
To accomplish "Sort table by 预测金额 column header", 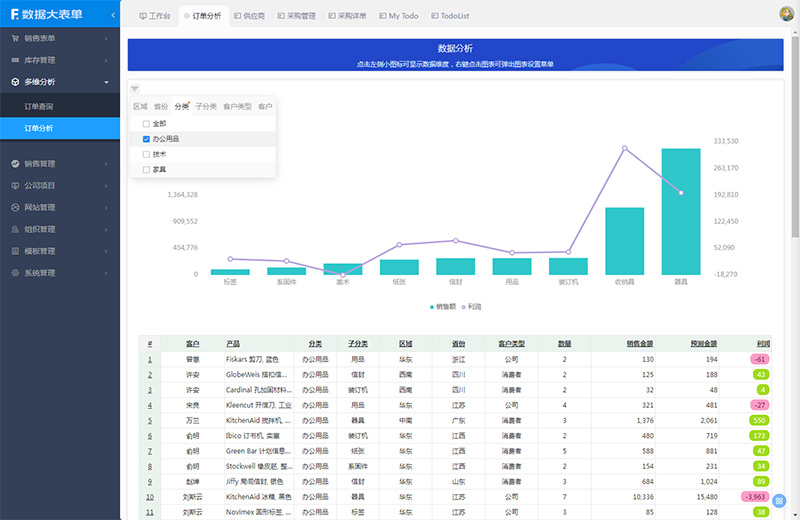I will [x=704, y=344].
